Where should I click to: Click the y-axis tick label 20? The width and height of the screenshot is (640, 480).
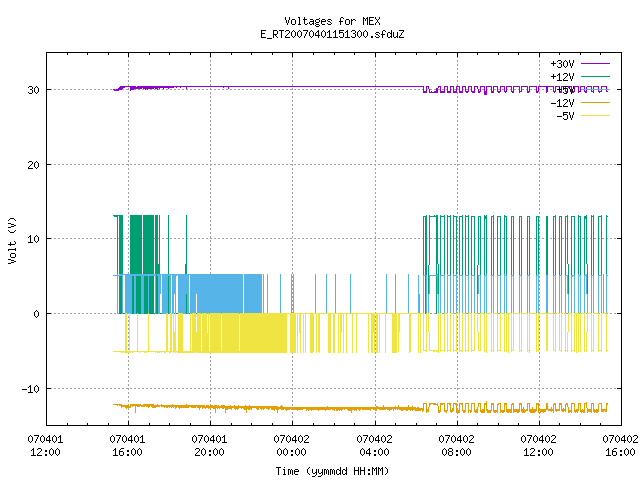pos(33,165)
